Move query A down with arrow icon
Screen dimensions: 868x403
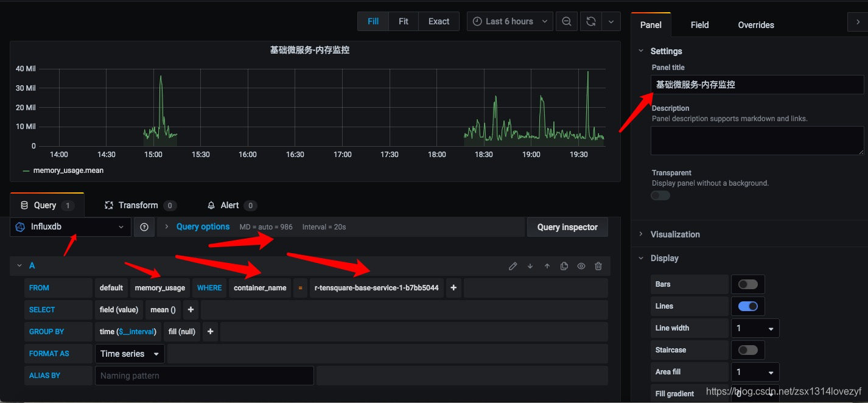click(530, 266)
